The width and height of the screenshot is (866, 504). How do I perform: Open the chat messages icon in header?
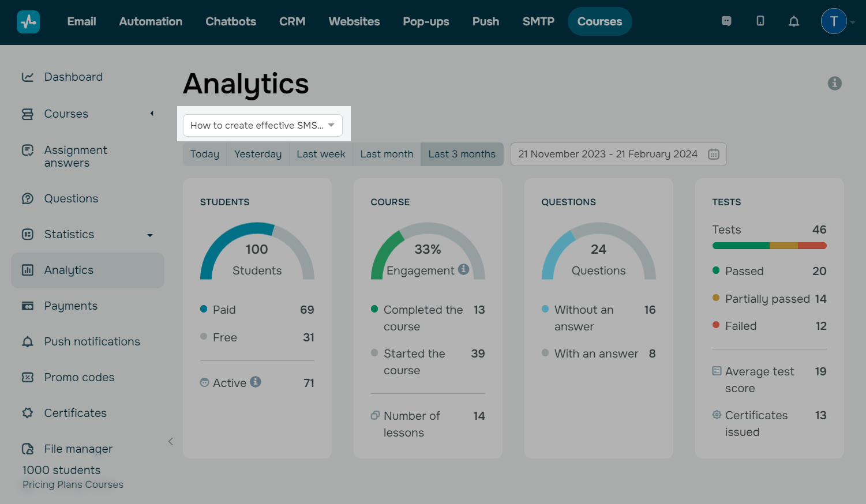pos(726,21)
